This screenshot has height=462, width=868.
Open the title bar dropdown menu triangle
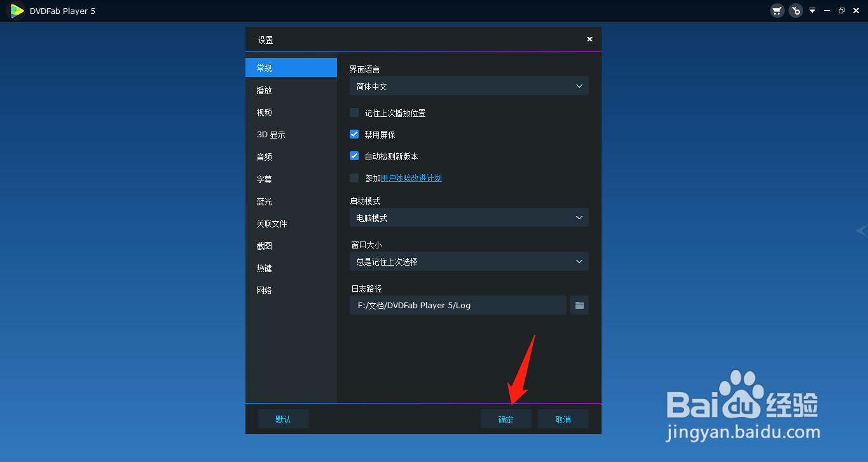[x=813, y=11]
